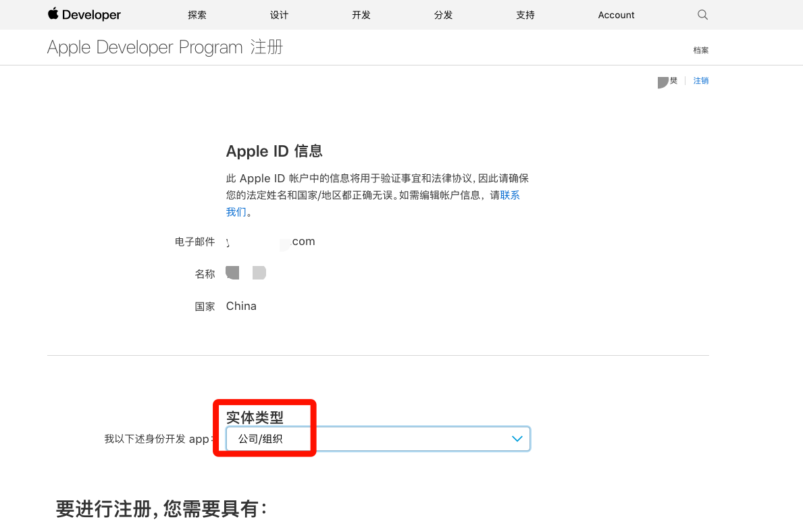
Task: Click the 国家 label
Action: click(x=205, y=307)
